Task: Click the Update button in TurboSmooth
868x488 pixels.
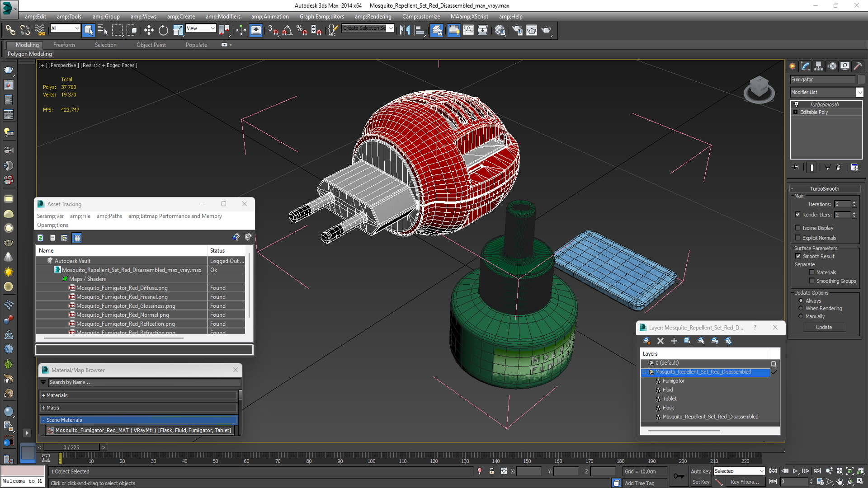Action: (x=824, y=327)
